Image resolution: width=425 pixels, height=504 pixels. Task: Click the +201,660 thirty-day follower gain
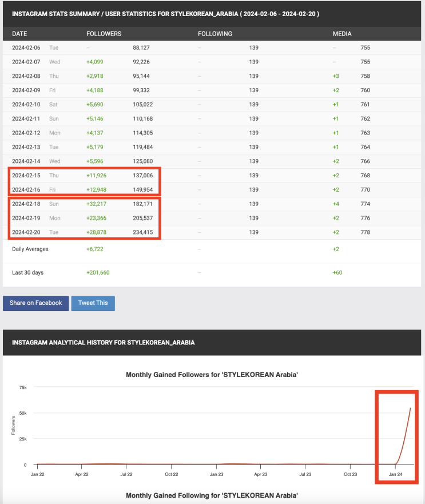tap(98, 272)
